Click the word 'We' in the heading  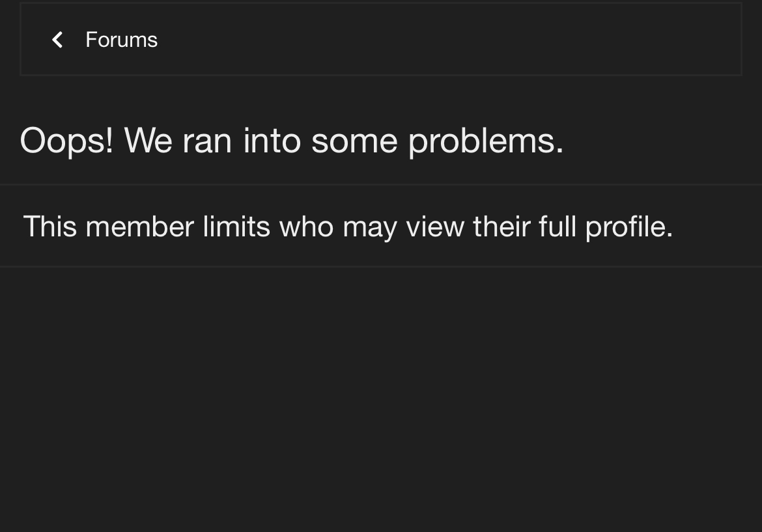148,141
